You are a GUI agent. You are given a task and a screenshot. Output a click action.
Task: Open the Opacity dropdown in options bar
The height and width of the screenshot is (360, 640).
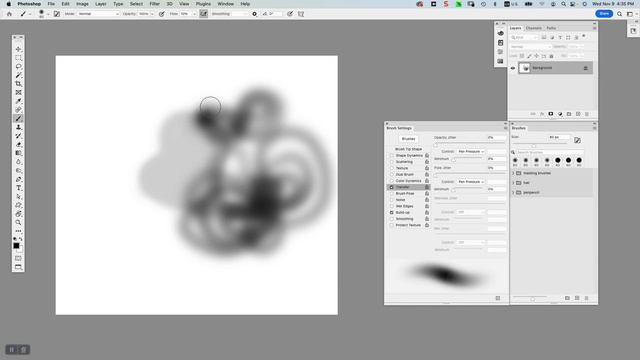152,14
